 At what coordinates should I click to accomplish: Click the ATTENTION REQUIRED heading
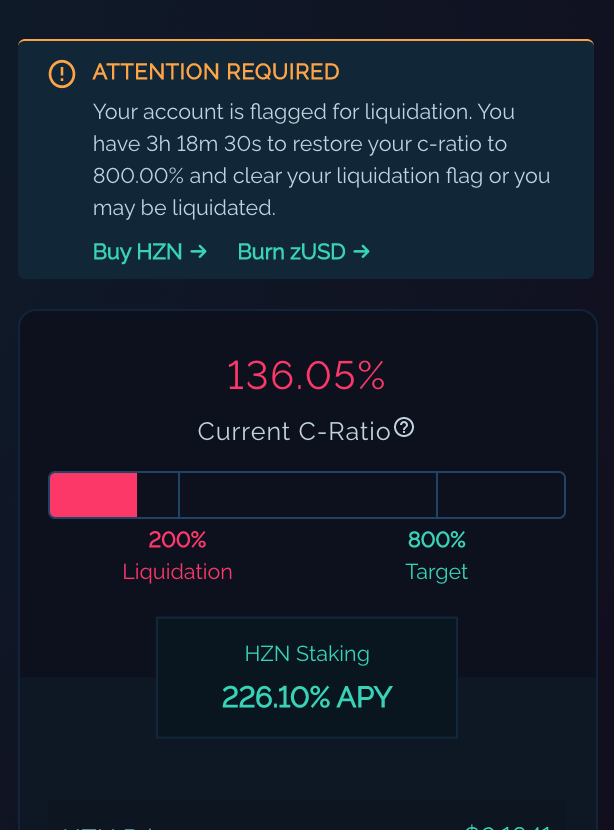click(216, 72)
